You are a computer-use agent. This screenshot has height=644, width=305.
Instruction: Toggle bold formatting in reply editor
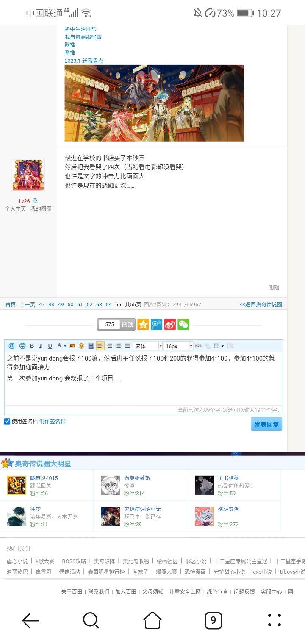(x=32, y=346)
